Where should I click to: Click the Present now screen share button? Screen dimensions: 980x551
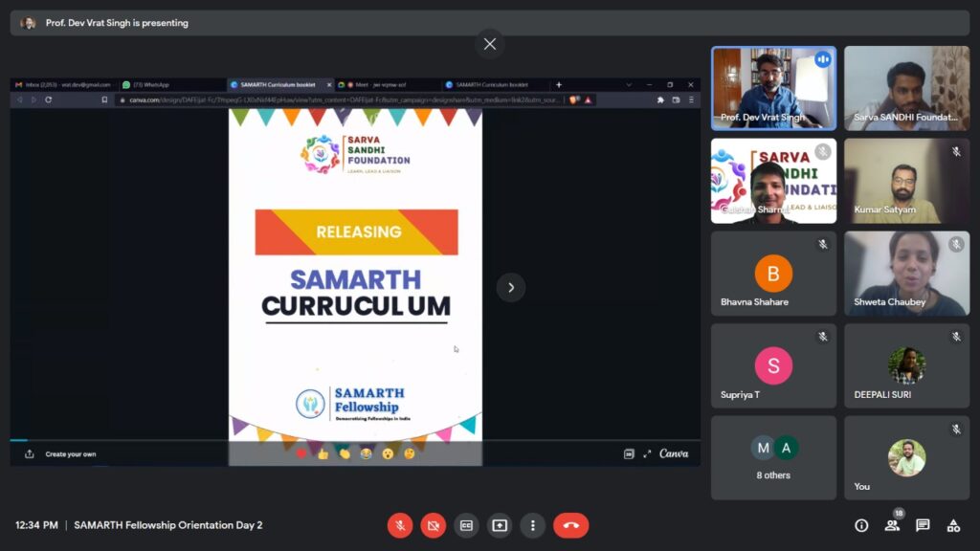(x=500, y=525)
